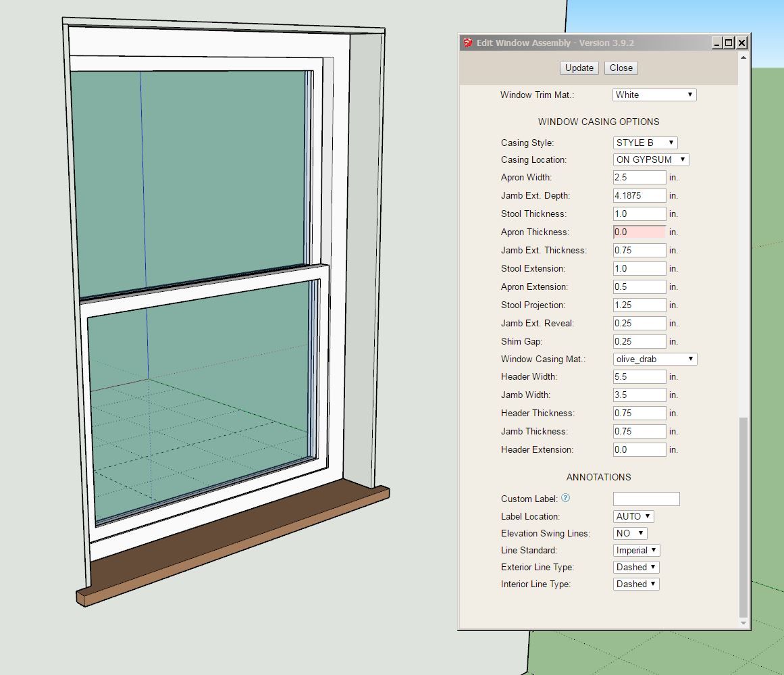Maximize the Edit Window Assembly dialog
Screen dimensions: 784x675
[x=729, y=43]
